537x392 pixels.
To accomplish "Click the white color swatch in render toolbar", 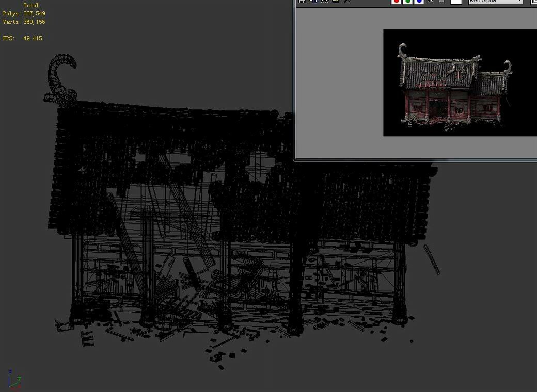I will point(456,2).
